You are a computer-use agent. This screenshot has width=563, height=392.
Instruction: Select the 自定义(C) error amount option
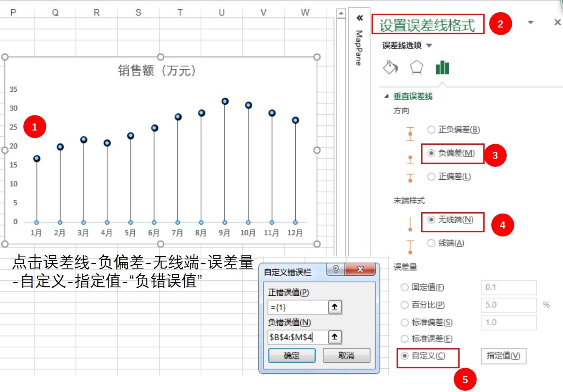(x=423, y=356)
